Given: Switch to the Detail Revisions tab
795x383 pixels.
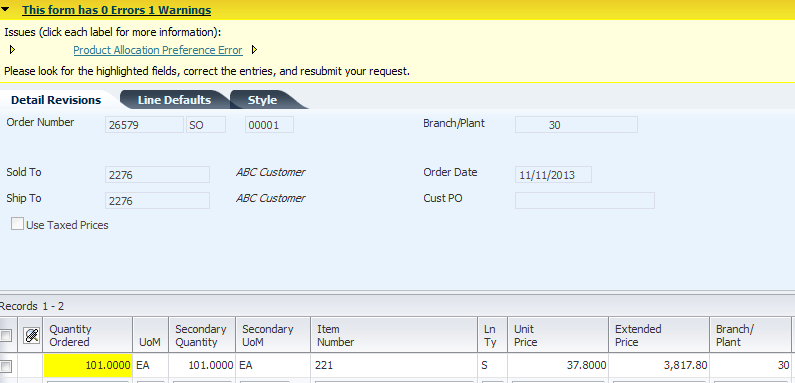Looking at the screenshot, I should pos(56,100).
